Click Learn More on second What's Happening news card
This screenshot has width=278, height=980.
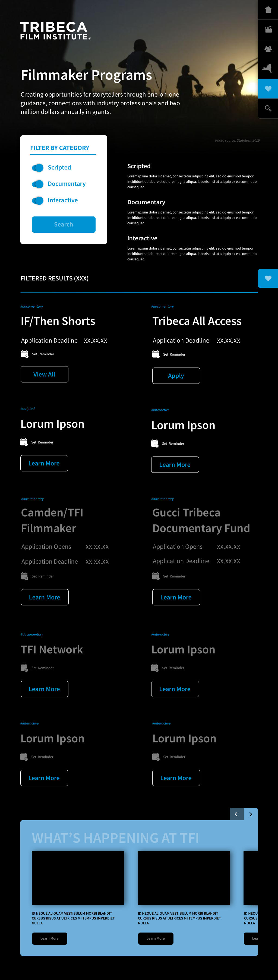(156, 938)
